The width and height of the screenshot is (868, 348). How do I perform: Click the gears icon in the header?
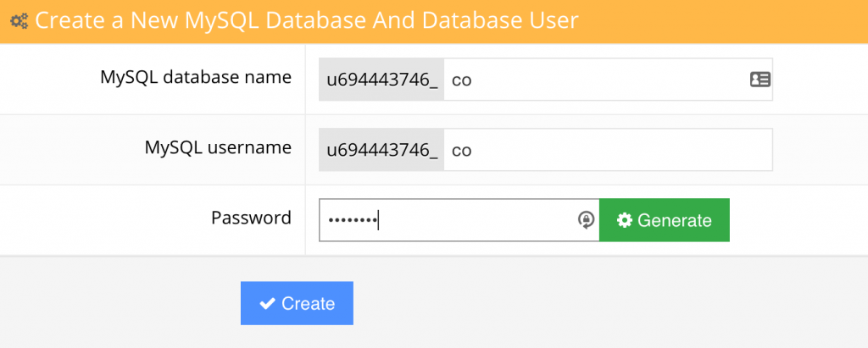pos(19,20)
